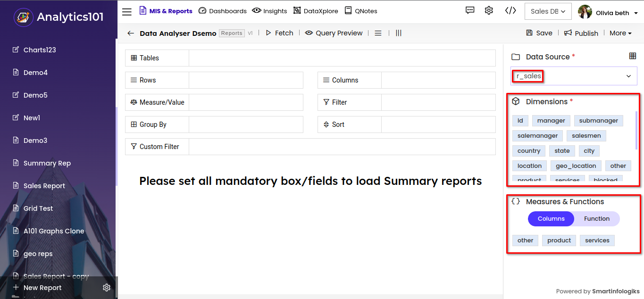The width and height of the screenshot is (644, 299).
Task: Click the grid icon beside Data Source
Action: pyautogui.click(x=633, y=56)
